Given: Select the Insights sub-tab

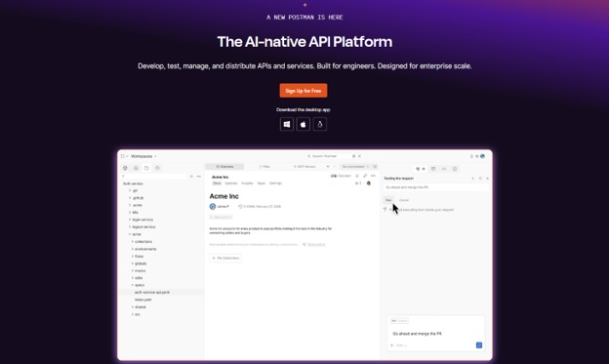Looking at the screenshot, I should tap(247, 183).
